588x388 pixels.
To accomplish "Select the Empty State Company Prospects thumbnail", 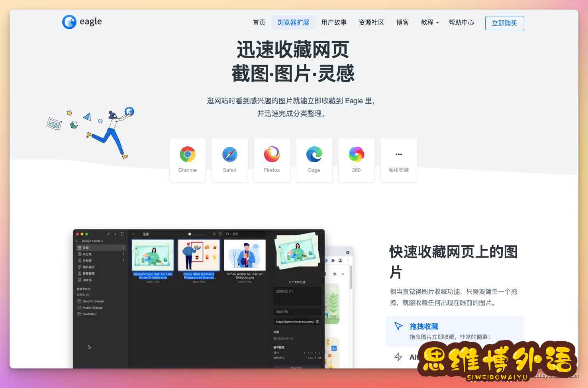I will 199,255.
